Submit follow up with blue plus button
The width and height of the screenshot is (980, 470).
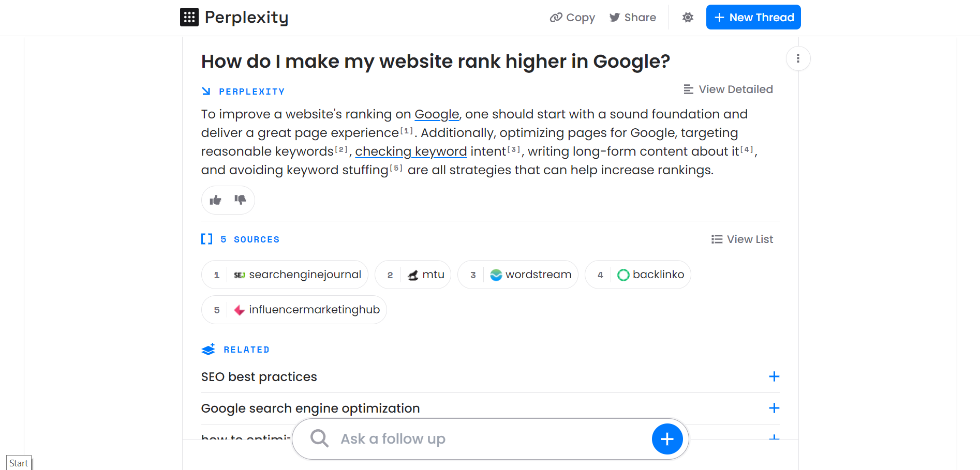pyautogui.click(x=667, y=439)
